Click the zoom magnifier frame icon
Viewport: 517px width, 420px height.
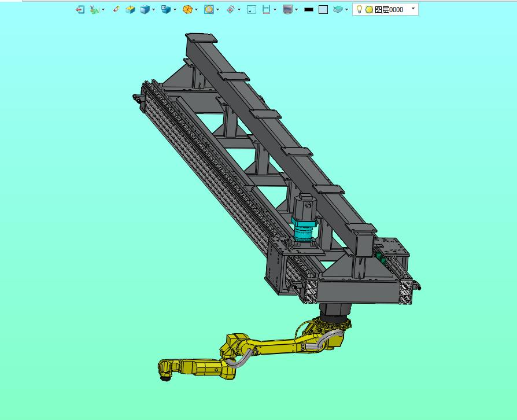tap(209, 10)
